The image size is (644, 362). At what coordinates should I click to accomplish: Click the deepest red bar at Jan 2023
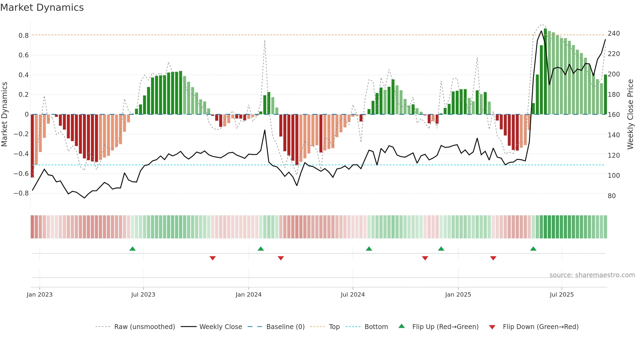coord(32,146)
